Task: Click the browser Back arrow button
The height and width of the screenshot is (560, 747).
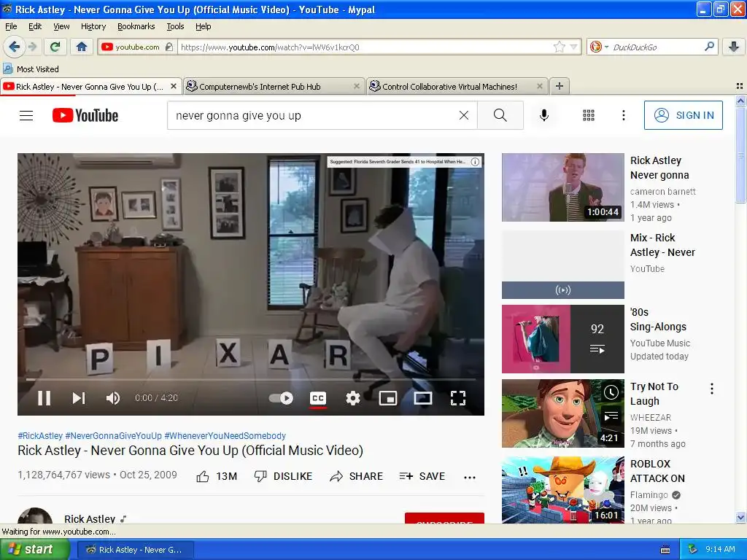Action: pyautogui.click(x=14, y=47)
